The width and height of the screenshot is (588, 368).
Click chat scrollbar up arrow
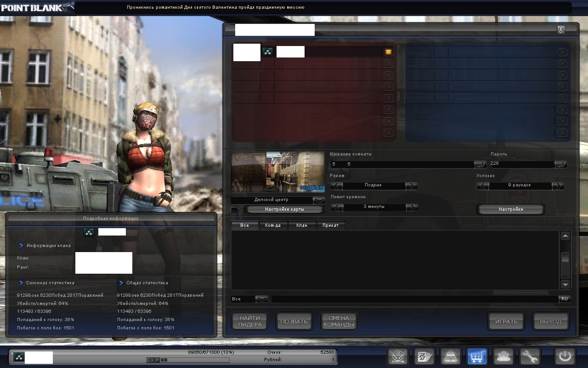coord(565,236)
